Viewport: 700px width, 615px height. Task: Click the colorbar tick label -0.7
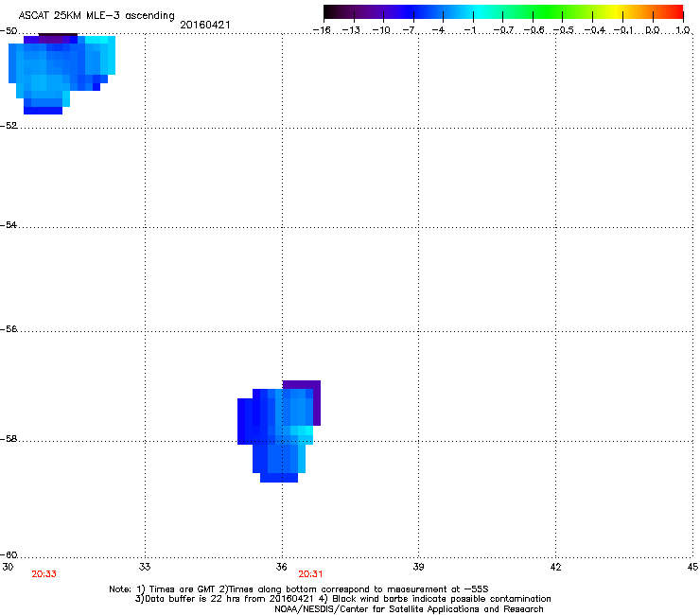coord(503,30)
